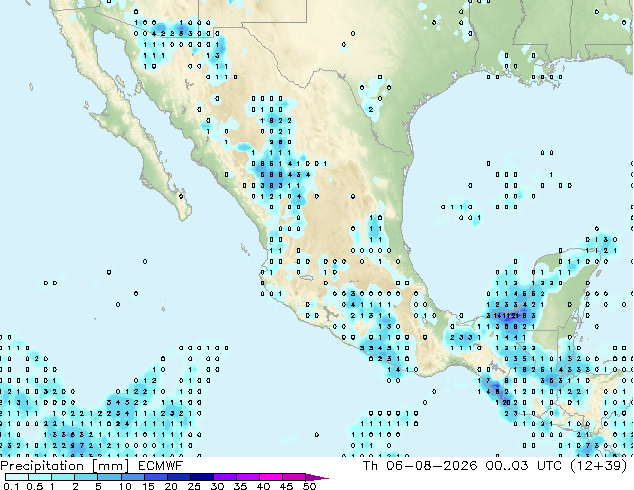Screen dimensions: 634x490
Task: Click the above-50 mm arrow tip of the legend
Action: [x=317, y=477]
